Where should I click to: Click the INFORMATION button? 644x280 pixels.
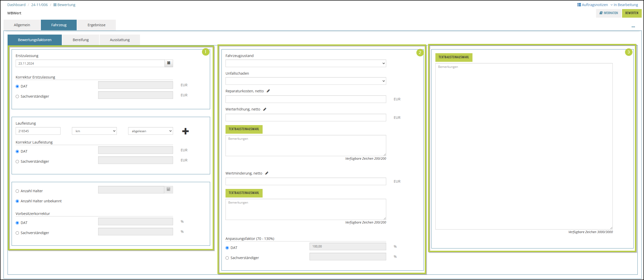(x=608, y=13)
